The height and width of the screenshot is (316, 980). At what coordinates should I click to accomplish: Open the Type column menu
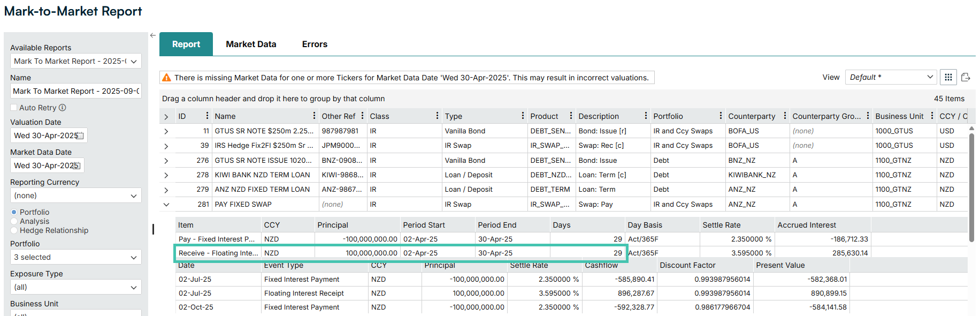[x=523, y=116]
